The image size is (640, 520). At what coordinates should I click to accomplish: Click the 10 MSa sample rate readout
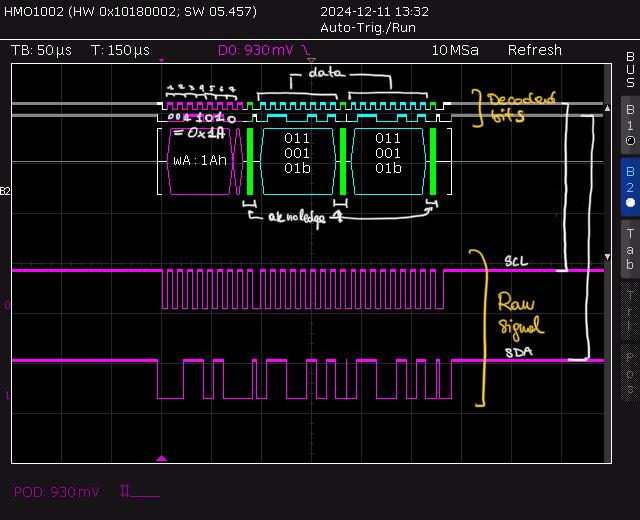pyautogui.click(x=454, y=50)
